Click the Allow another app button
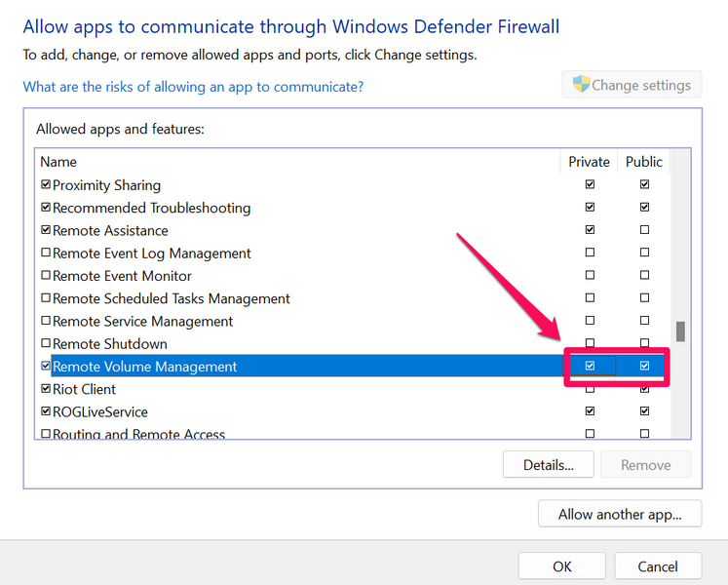Viewport: 728px width, 585px height. click(x=619, y=514)
